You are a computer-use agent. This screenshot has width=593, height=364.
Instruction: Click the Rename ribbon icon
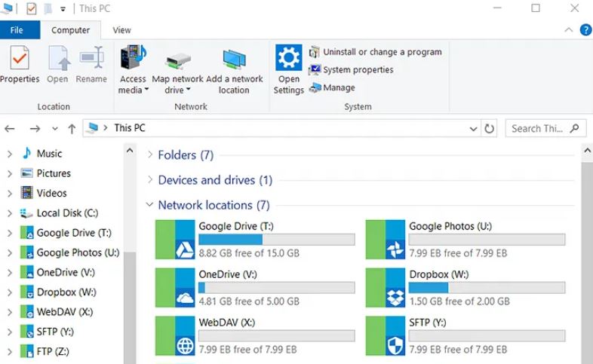point(91,58)
